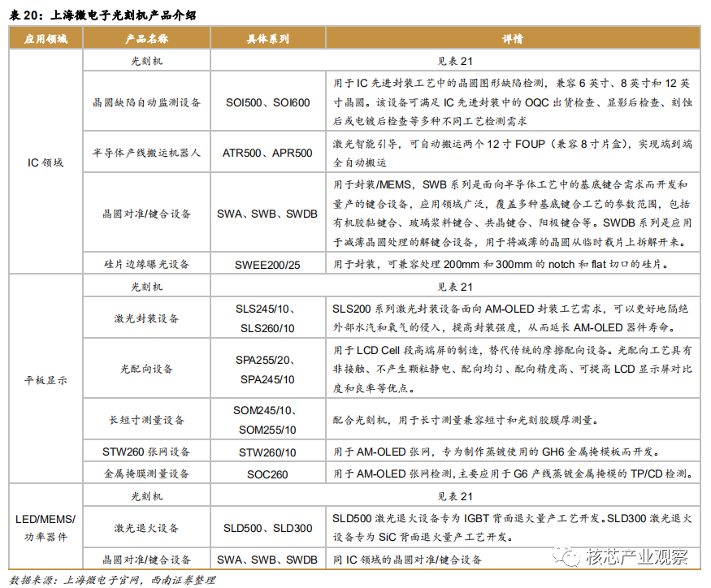Viewport: 711px width, 588px height.
Task: Click 激光退火设备 product name
Action: (x=146, y=528)
